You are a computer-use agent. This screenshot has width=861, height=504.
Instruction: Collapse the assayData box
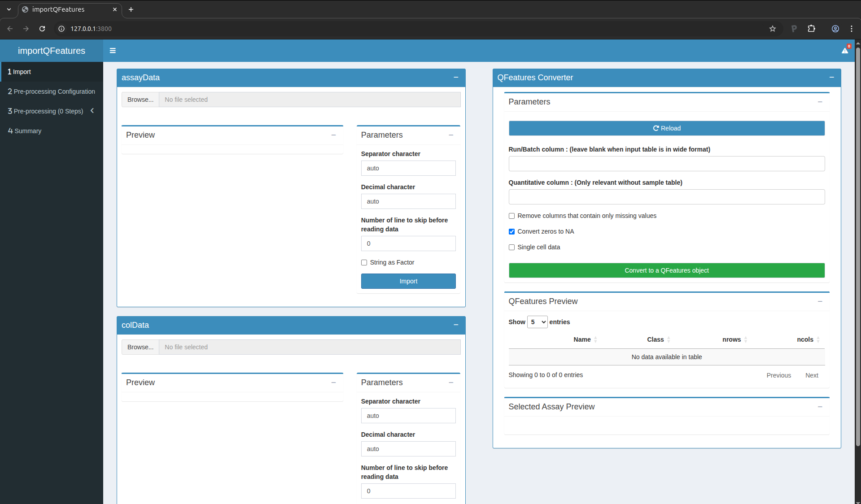[x=456, y=78]
